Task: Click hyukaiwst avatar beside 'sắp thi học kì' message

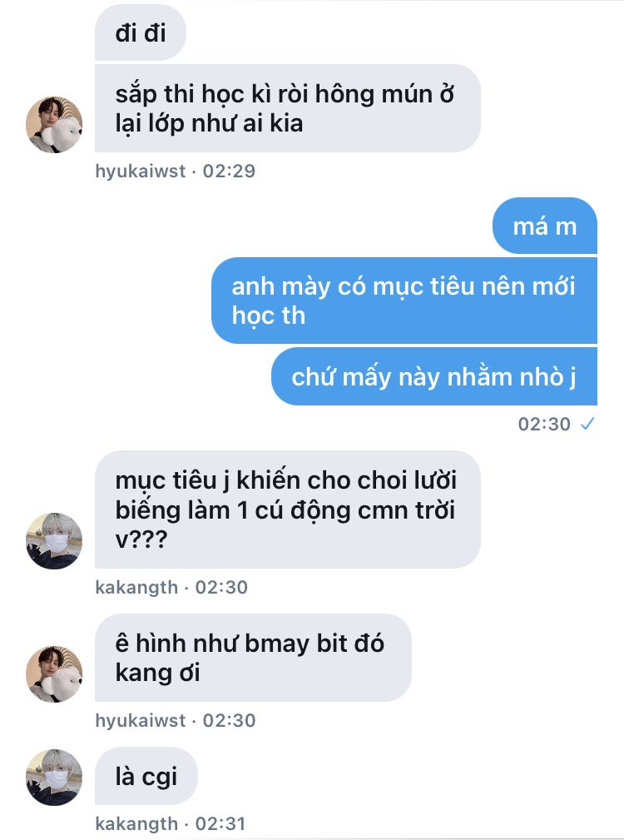Action: [x=54, y=124]
